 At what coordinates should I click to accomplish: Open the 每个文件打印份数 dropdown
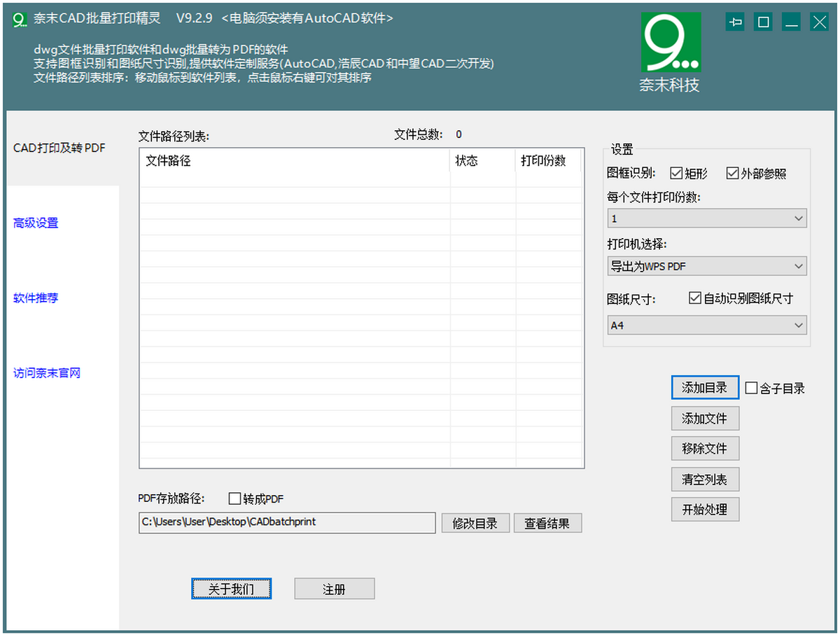[x=707, y=218]
